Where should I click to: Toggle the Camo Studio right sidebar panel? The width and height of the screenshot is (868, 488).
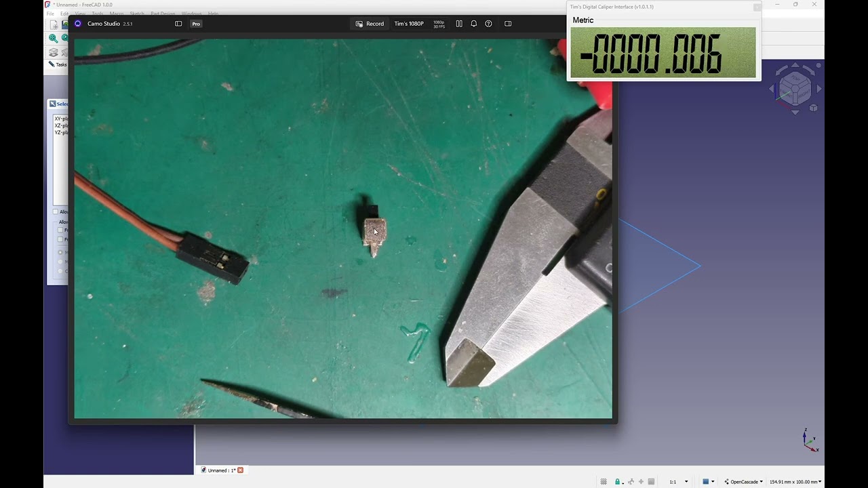(508, 24)
